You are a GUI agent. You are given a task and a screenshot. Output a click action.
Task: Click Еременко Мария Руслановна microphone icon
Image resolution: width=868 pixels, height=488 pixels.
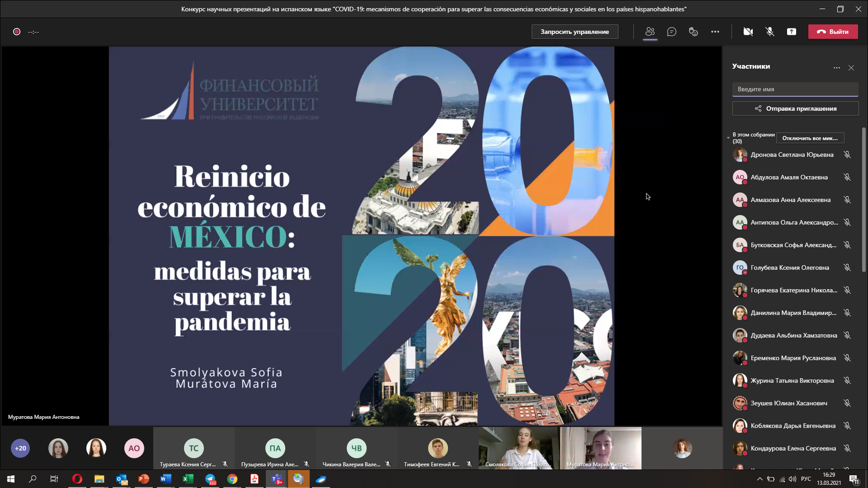[x=847, y=358]
